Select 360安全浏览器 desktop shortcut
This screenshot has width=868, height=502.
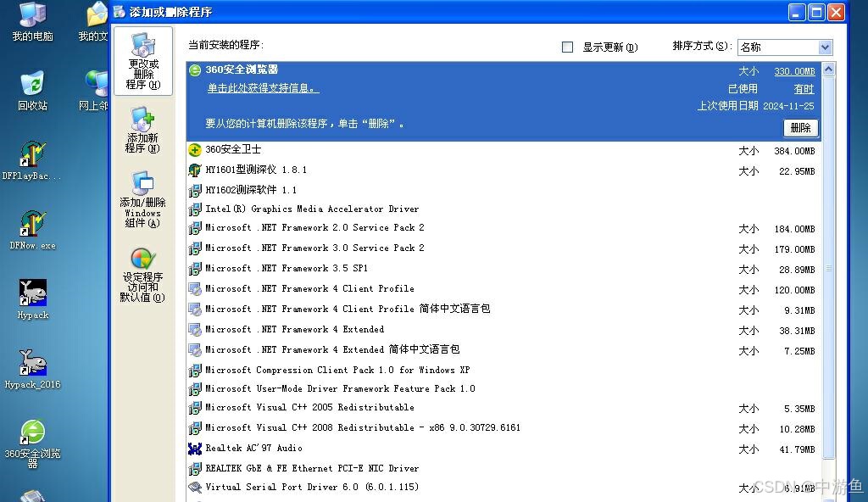pos(32,443)
